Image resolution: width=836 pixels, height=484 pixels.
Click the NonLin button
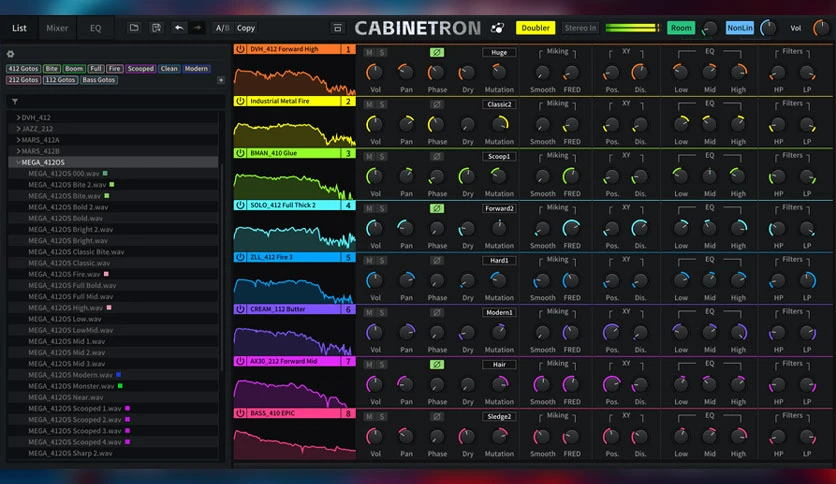click(740, 28)
